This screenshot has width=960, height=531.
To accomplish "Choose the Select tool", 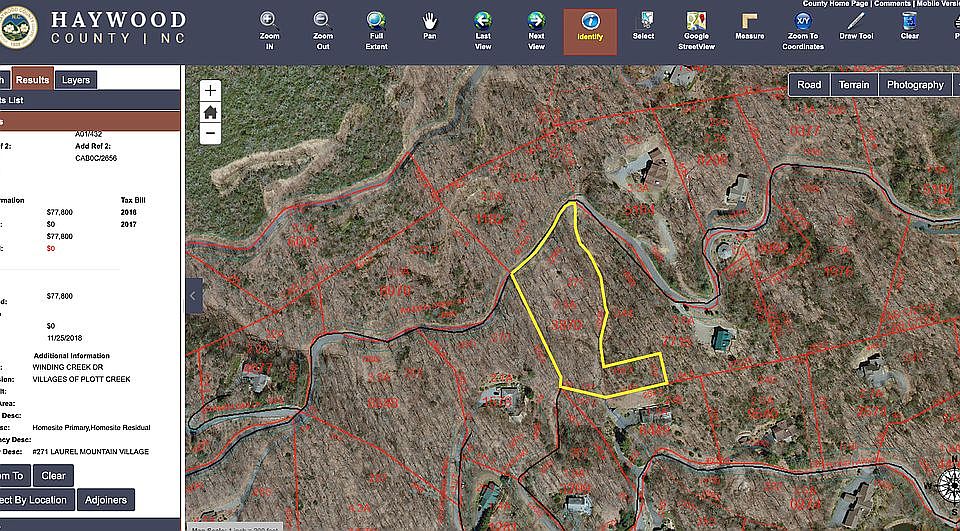I will click(643, 26).
